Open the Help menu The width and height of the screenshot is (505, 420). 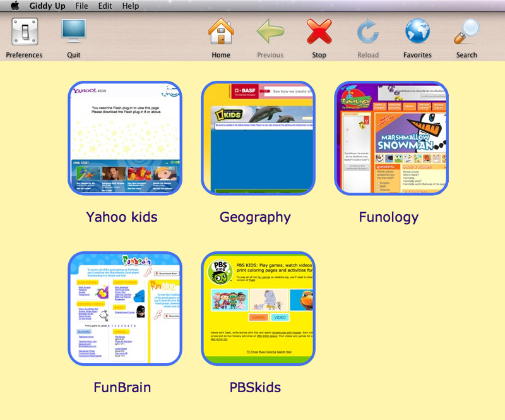(x=131, y=6)
